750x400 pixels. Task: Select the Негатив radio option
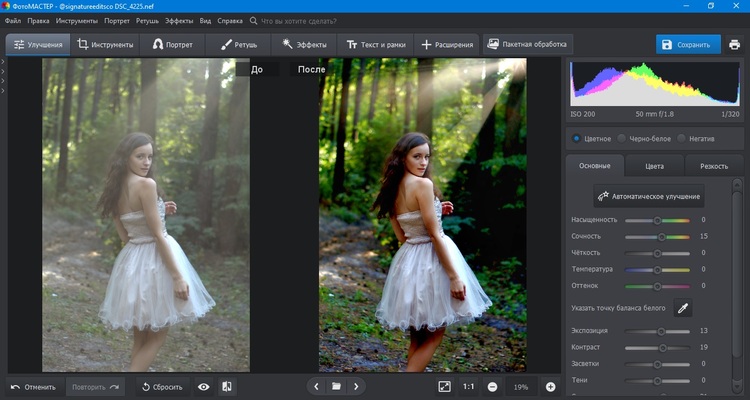click(682, 138)
